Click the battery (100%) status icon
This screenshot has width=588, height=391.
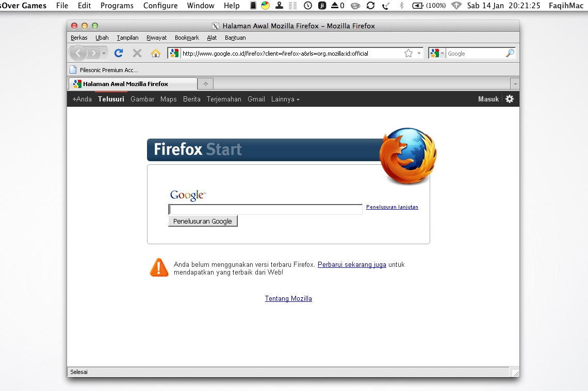coord(429,5)
